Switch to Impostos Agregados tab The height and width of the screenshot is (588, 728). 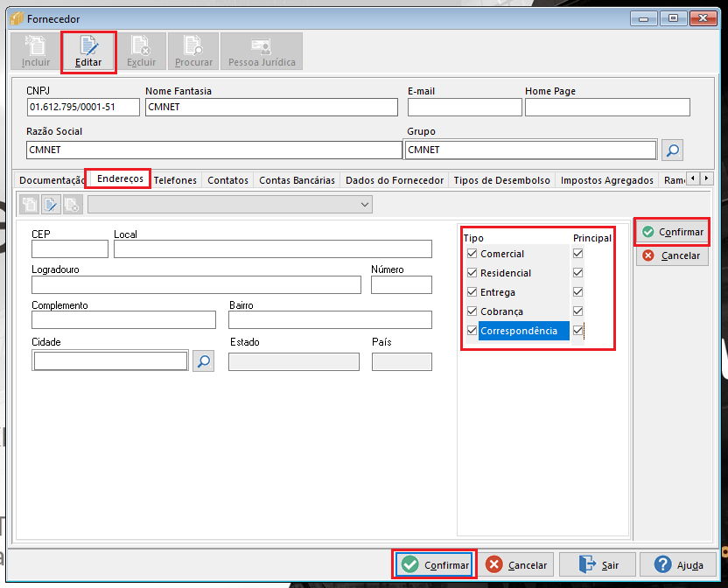tap(606, 180)
